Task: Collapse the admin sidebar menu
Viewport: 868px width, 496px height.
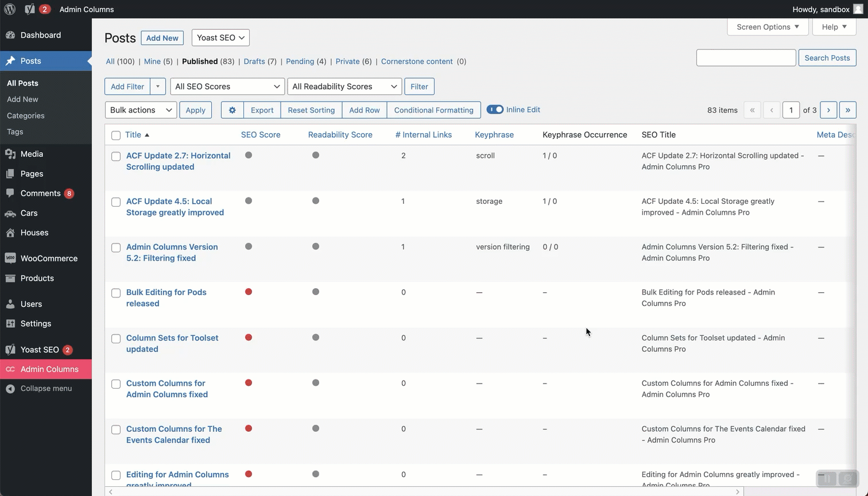Action: 46,389
